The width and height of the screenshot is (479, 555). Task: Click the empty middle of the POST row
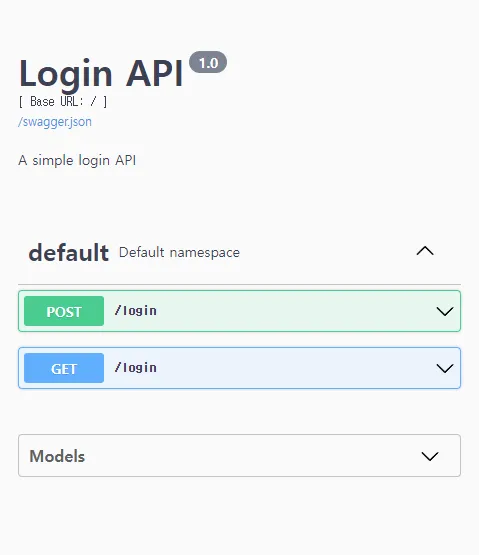[x=294, y=311]
